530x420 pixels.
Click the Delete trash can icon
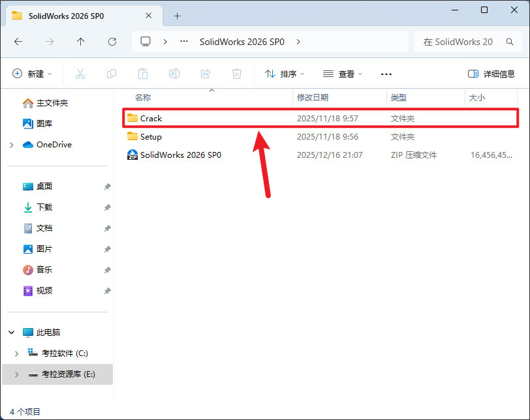[x=237, y=74]
